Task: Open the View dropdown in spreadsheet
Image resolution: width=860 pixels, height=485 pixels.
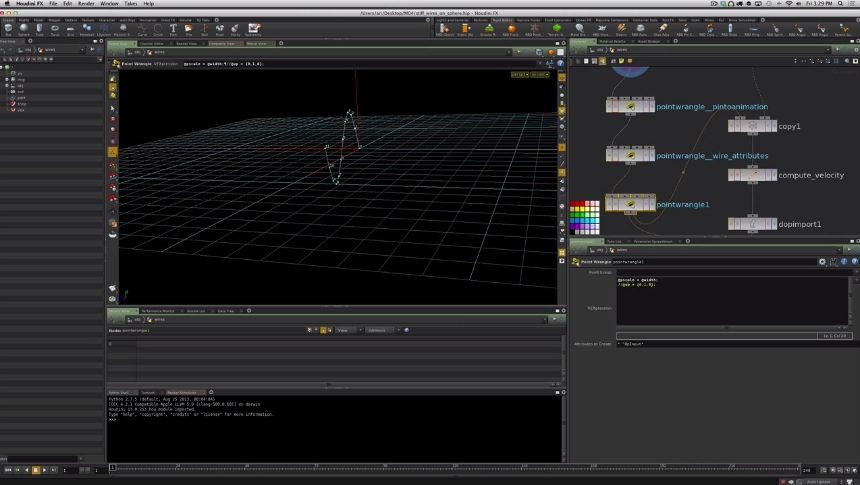Action: point(346,329)
